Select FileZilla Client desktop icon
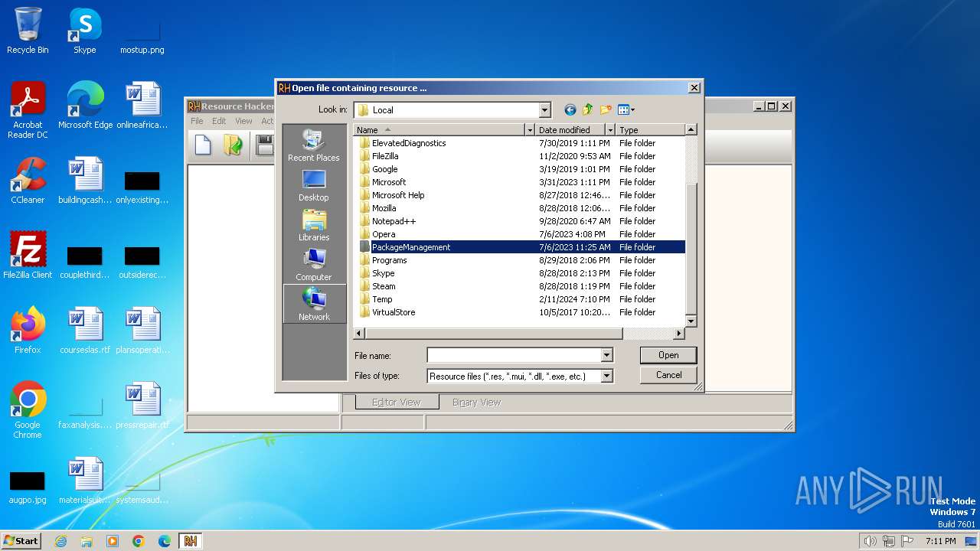Screen dimensions: 980x551 [x=28, y=256]
